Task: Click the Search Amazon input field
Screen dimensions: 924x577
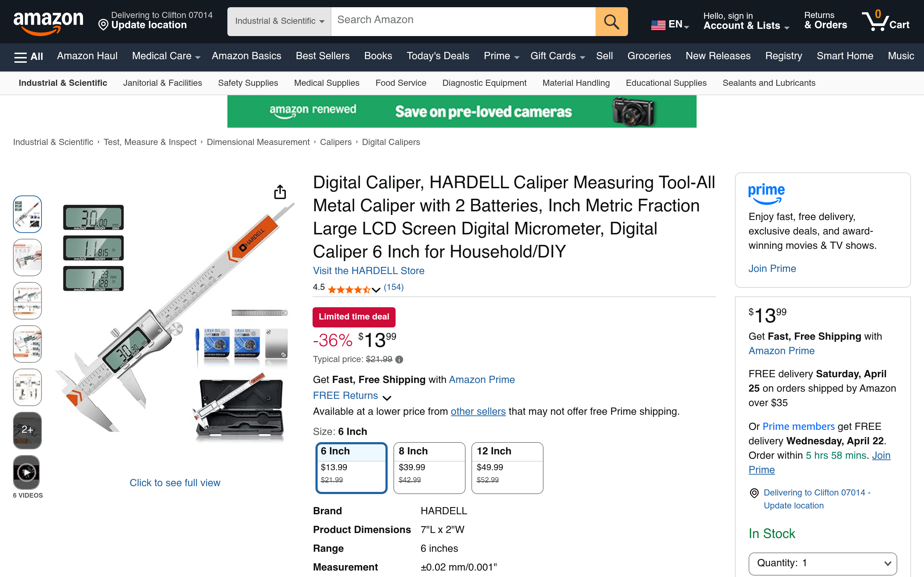Action: coord(463,21)
